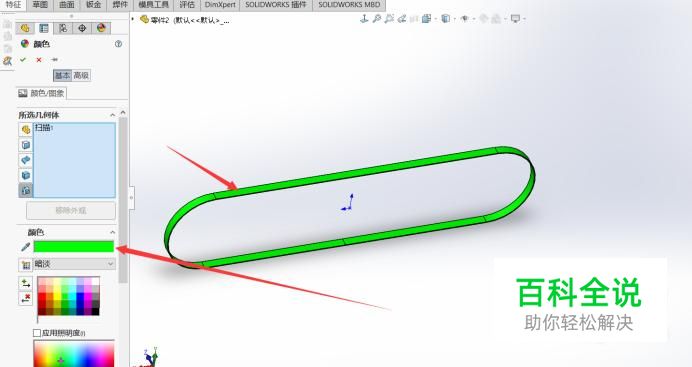The image size is (692, 367).
Task: Click the 移除外观 button
Action: [71, 210]
